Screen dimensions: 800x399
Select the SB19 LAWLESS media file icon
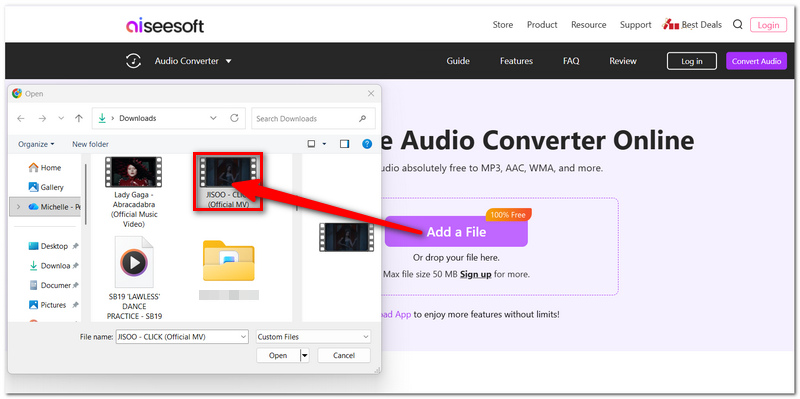(x=134, y=262)
